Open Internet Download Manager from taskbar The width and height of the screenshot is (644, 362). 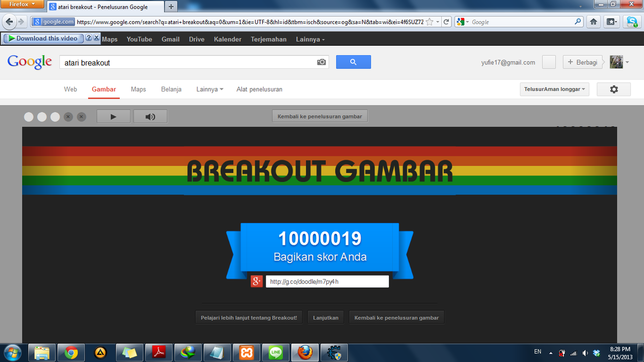pos(188,352)
